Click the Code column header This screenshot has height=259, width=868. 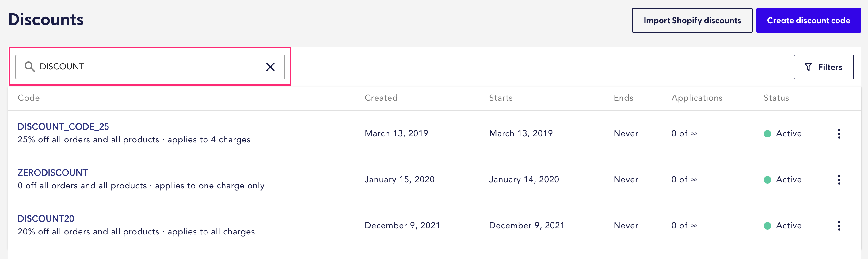29,98
